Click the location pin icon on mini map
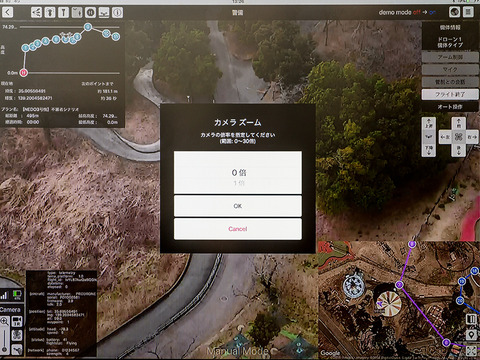The image size is (480, 360). pos(471,335)
